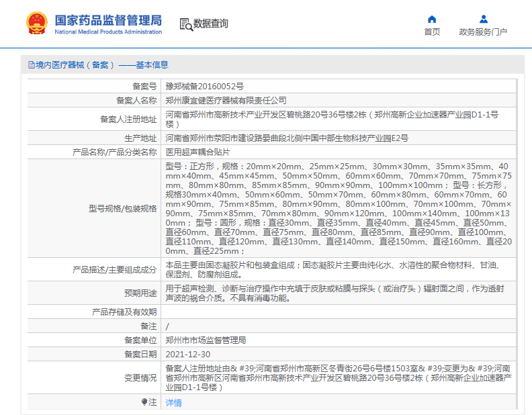Open the 数据查询 search icon
This screenshot has height=415, width=532.
(186, 24)
